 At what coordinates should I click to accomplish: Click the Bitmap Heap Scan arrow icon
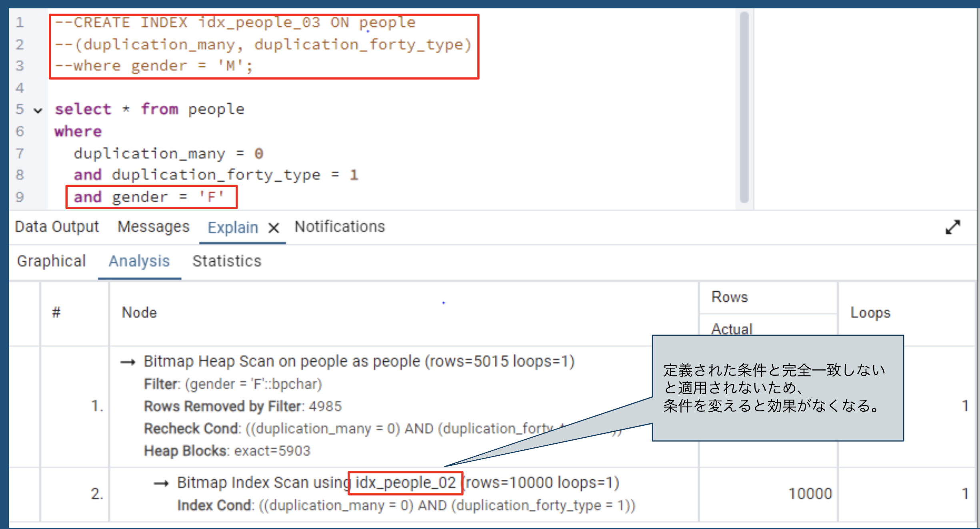point(128,363)
